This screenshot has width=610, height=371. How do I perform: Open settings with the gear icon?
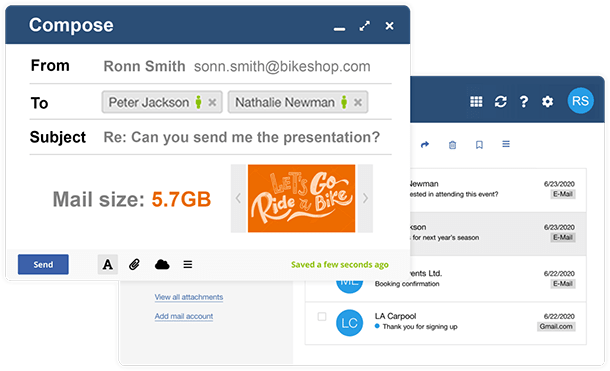pyautogui.click(x=547, y=102)
